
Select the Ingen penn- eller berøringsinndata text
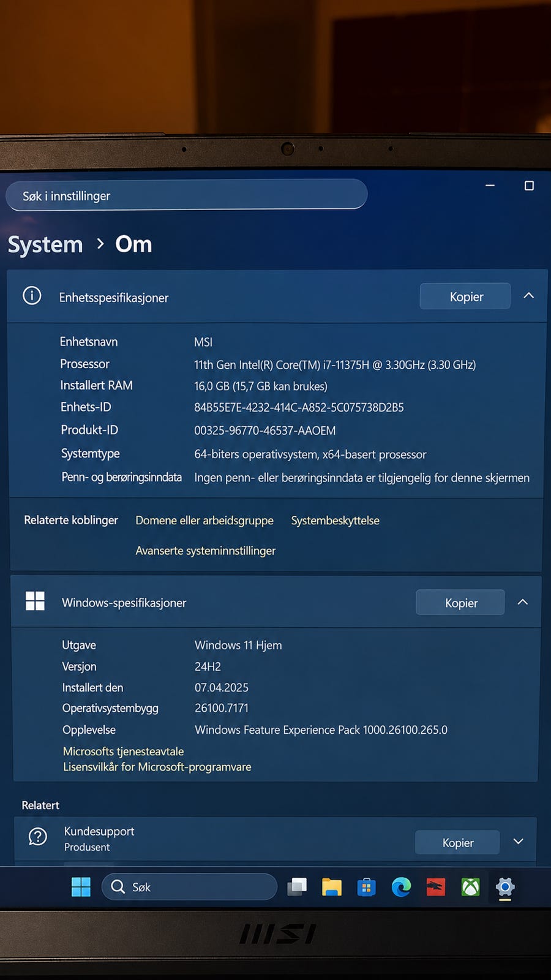[362, 478]
